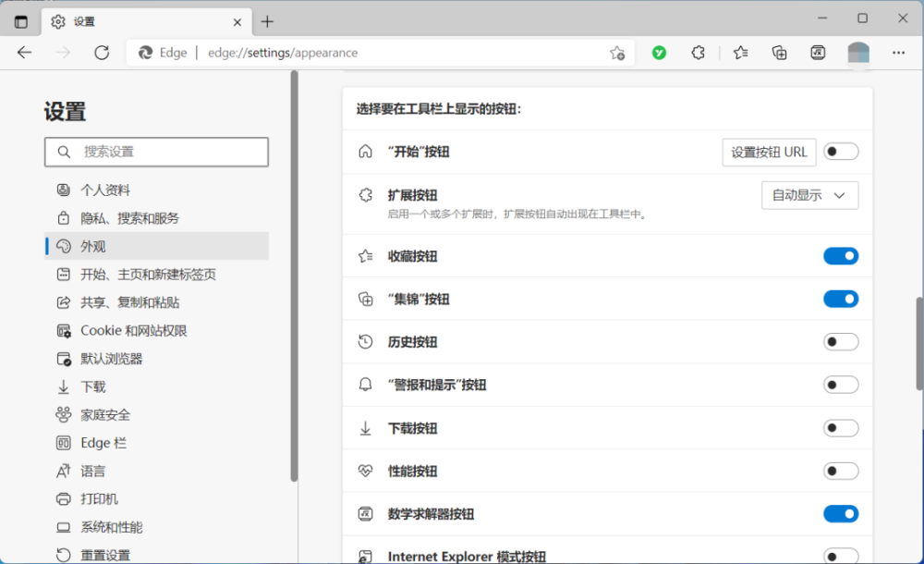The height and width of the screenshot is (564, 924).
Task: Open the Settings and more ellipsis menu
Action: point(898,53)
